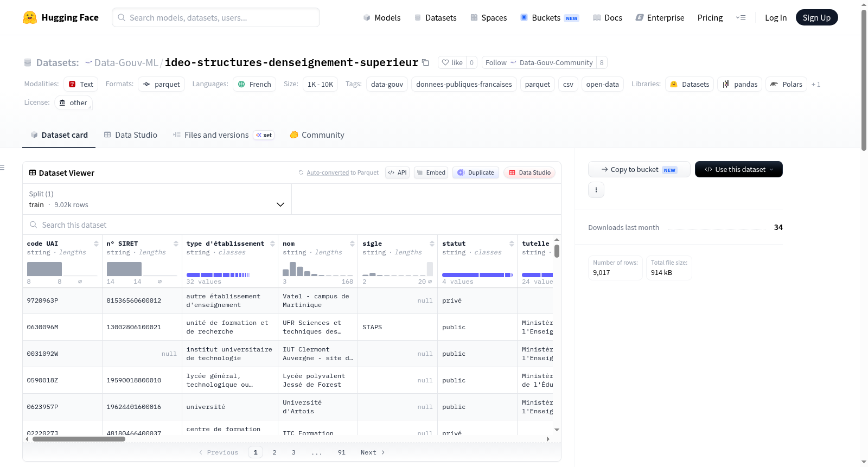Switch to the Data Studio tab

click(131, 135)
